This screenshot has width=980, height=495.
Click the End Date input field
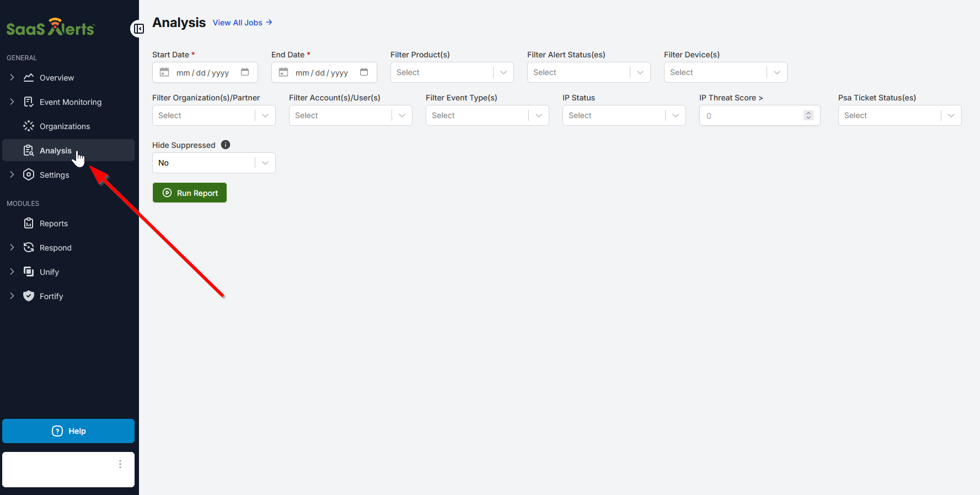[x=324, y=72]
